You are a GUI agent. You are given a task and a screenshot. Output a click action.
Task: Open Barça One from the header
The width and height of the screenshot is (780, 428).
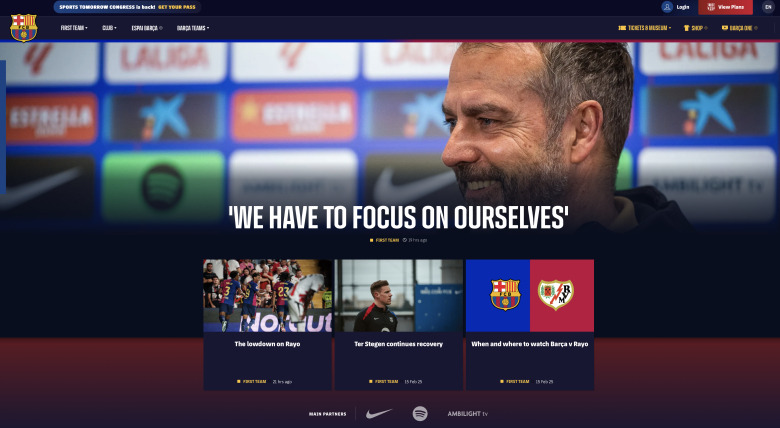click(740, 28)
